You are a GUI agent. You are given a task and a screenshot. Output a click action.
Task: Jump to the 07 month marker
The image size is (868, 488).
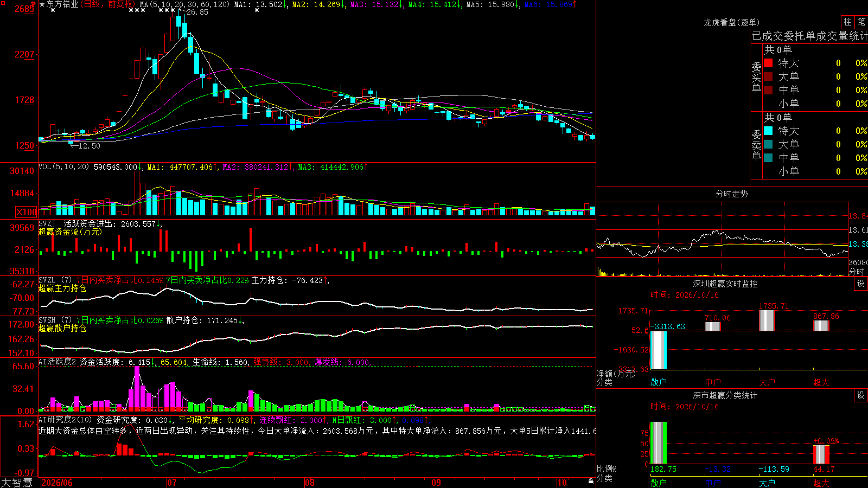[172, 483]
